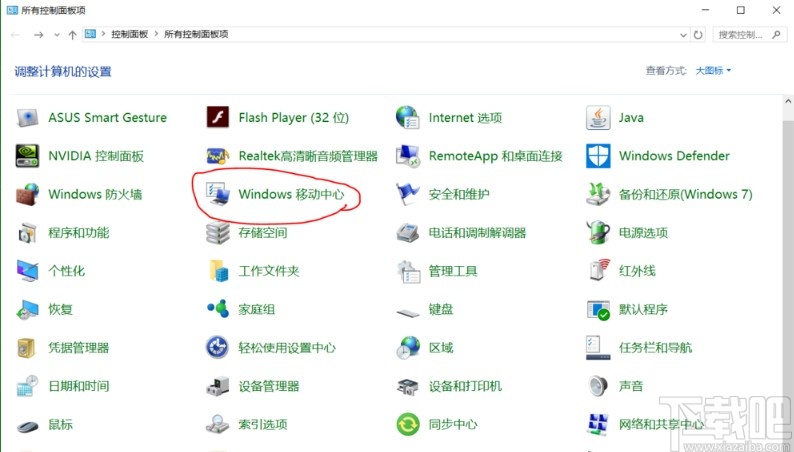This screenshot has width=794, height=452.
Task: Open the 设备和打印机 icon
Action: pyautogui.click(x=408, y=387)
